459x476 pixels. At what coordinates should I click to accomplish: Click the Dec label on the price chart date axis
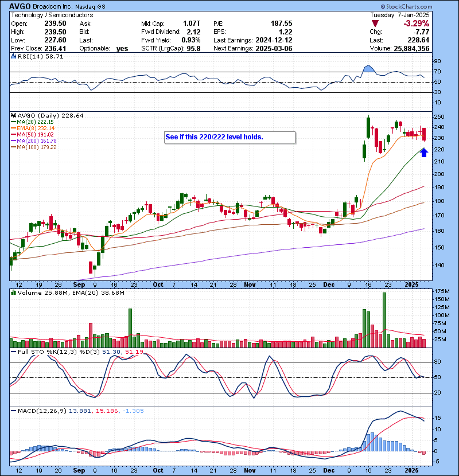[x=329, y=284]
